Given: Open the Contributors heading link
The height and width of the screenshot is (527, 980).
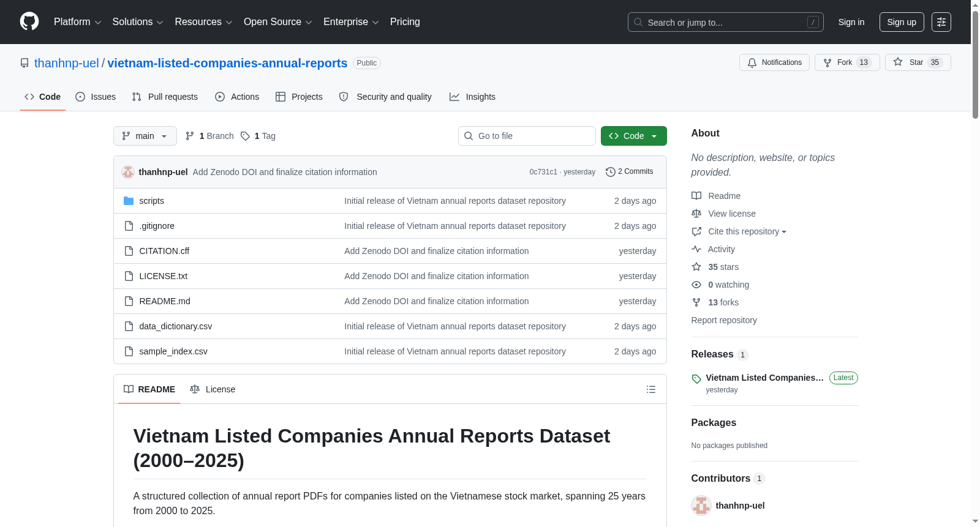Looking at the screenshot, I should 728,479.
